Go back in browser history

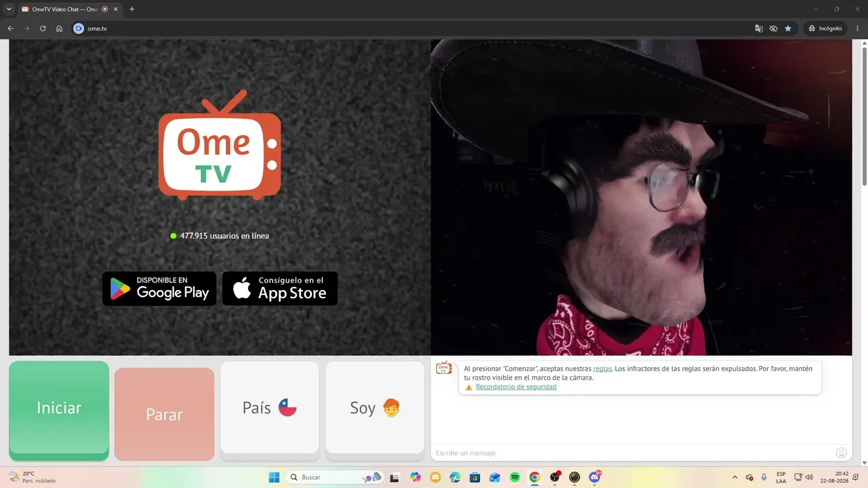point(10,28)
